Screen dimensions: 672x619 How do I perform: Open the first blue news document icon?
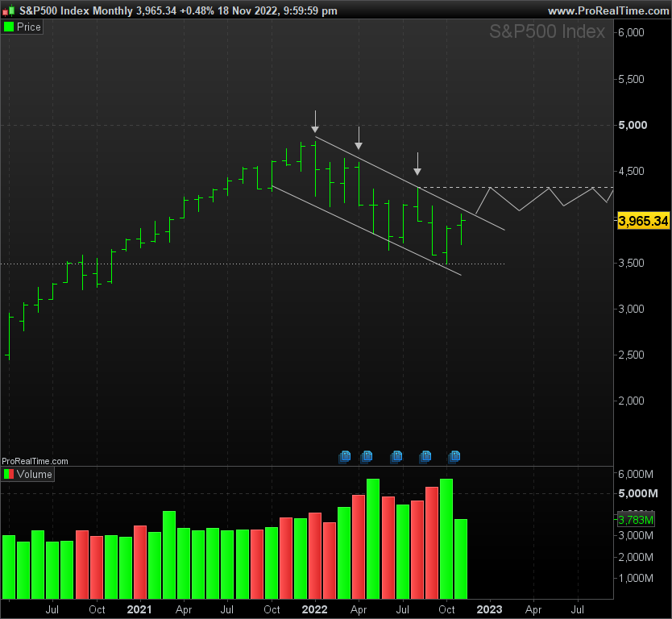[345, 456]
